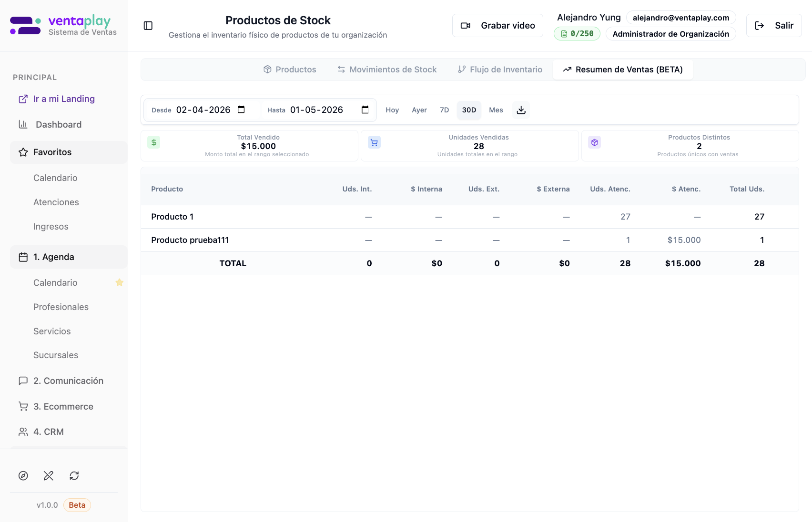Click the purple box Productos Distintos icon

(x=595, y=142)
